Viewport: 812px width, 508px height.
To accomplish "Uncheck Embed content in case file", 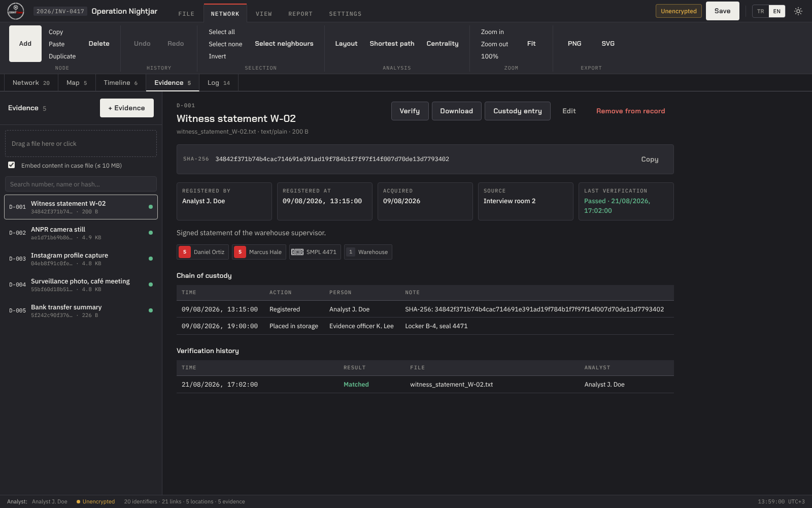I will coord(11,165).
